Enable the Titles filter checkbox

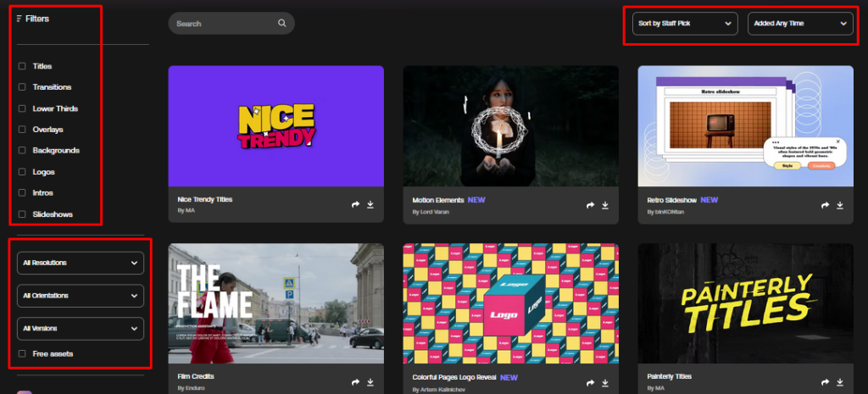22,66
